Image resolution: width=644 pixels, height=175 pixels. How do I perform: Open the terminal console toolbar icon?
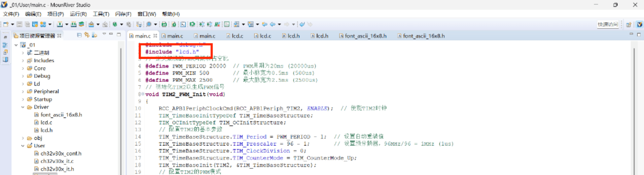click(x=183, y=24)
